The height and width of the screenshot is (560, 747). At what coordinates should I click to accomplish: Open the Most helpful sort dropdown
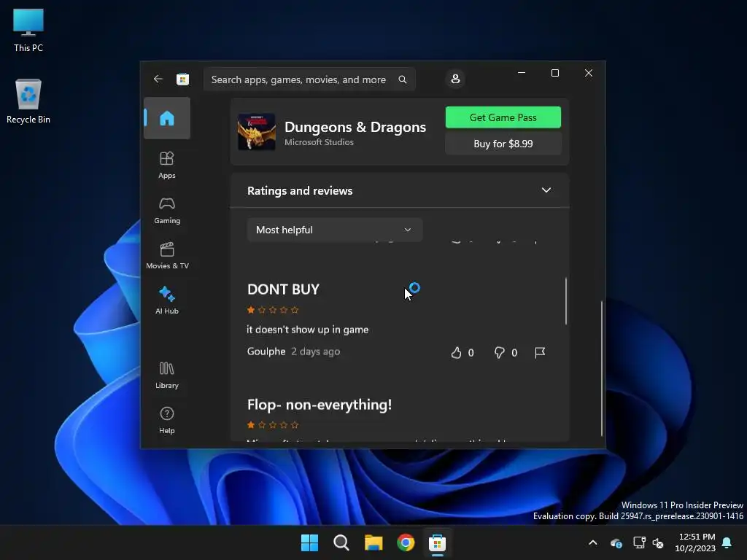point(334,230)
